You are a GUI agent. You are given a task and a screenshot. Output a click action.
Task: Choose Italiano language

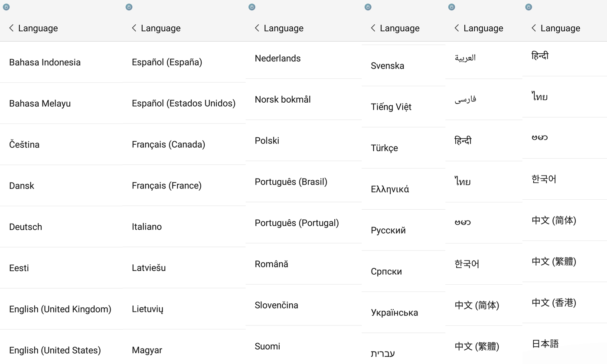tap(184, 227)
